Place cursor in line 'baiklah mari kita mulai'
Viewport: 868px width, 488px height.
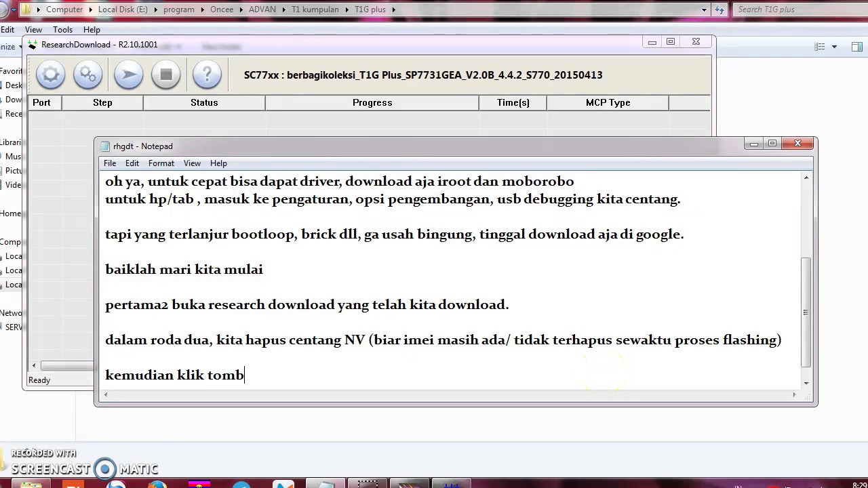(x=184, y=270)
